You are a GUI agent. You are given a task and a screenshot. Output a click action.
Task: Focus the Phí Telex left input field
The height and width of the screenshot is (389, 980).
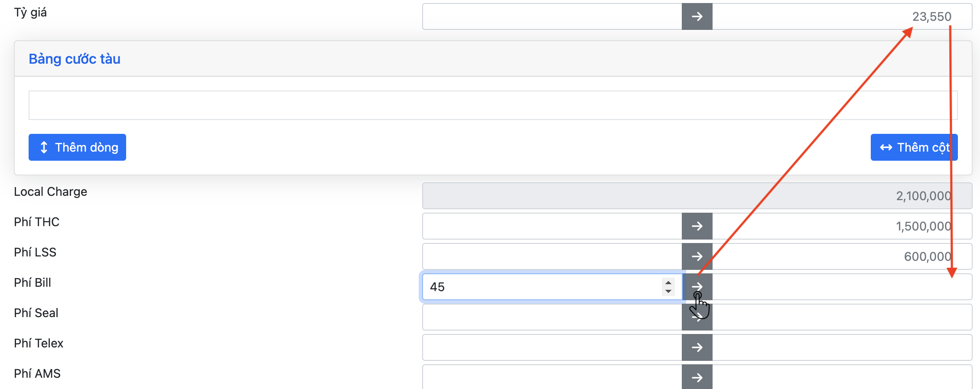[x=552, y=347]
